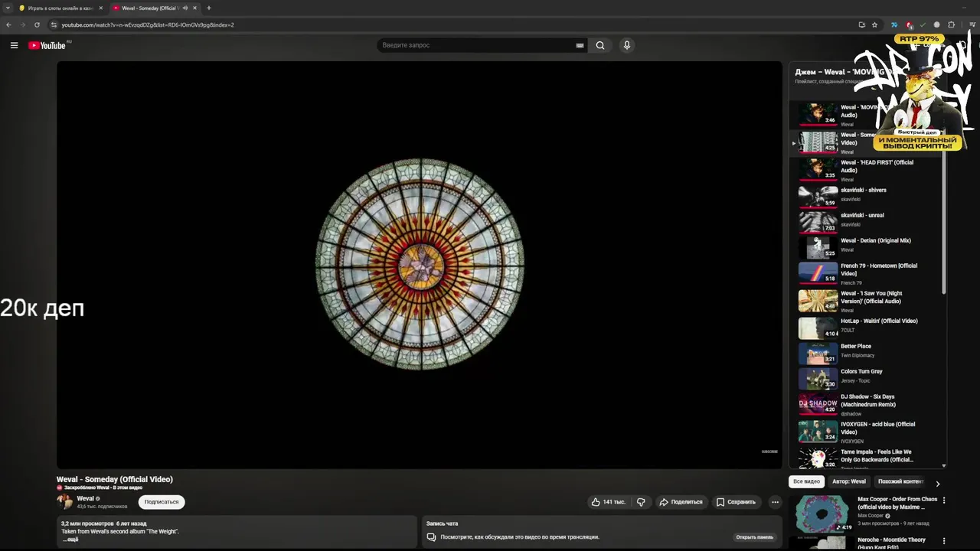Open the video title 'Weval - Someday (Official Video)'
This screenshot has height=551, width=980.
tap(115, 479)
